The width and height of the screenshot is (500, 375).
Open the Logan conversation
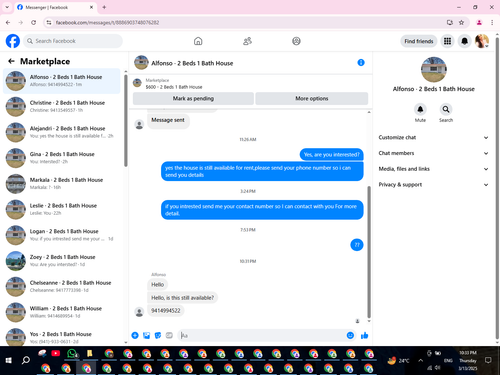tap(62, 235)
